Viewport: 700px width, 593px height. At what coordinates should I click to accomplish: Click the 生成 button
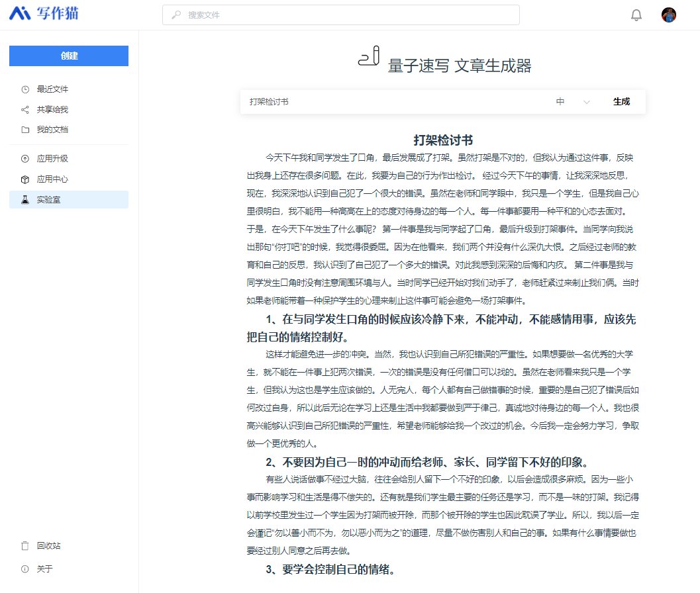coord(621,102)
